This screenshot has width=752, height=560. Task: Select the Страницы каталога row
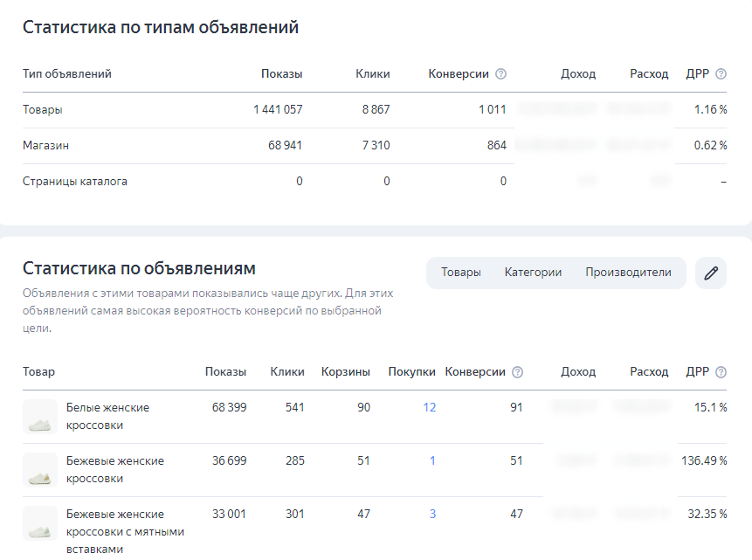(x=75, y=182)
